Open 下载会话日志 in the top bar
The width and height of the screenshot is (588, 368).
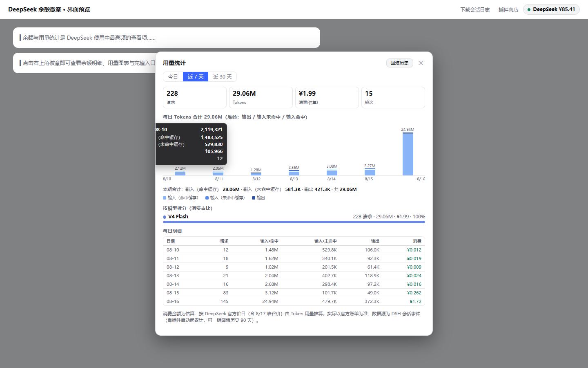[x=475, y=9]
